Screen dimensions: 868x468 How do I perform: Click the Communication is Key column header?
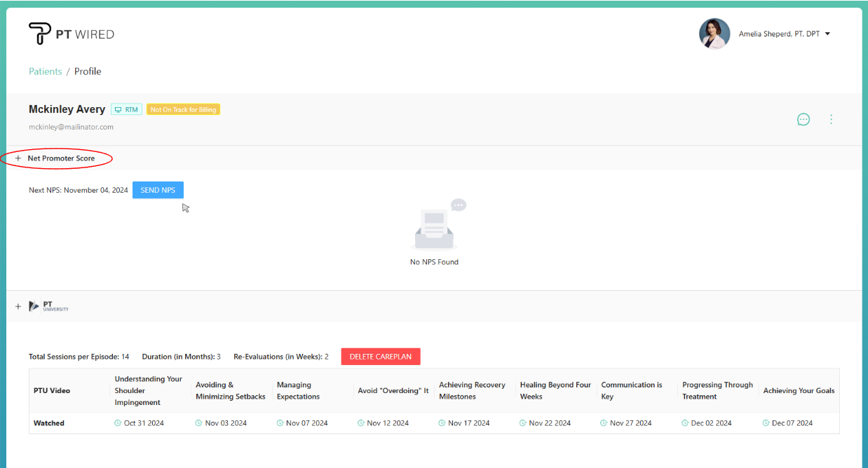631,390
